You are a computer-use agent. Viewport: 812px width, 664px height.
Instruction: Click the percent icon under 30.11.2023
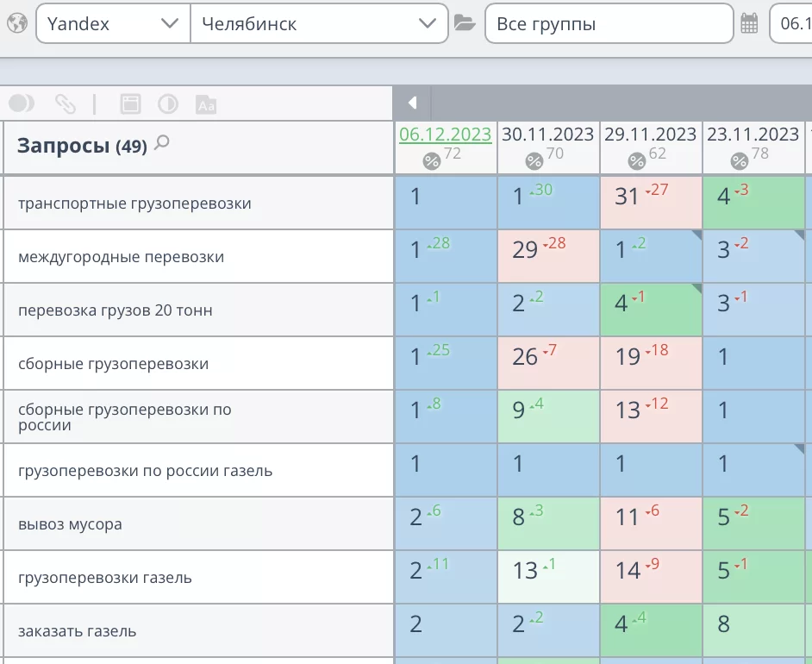[x=534, y=160]
